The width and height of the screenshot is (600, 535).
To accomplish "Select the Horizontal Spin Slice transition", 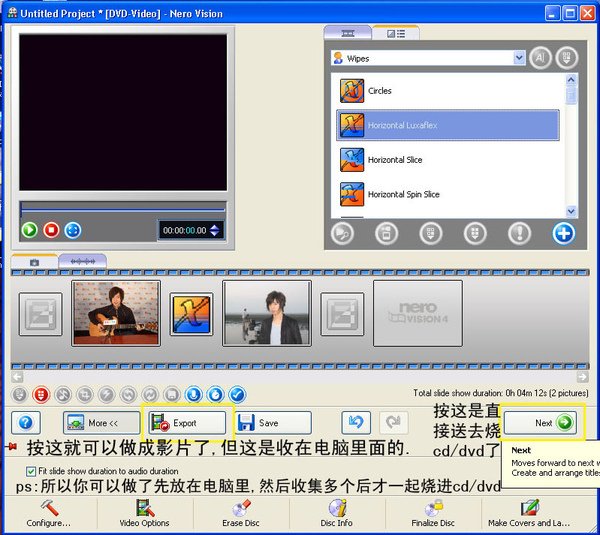I will coord(448,194).
